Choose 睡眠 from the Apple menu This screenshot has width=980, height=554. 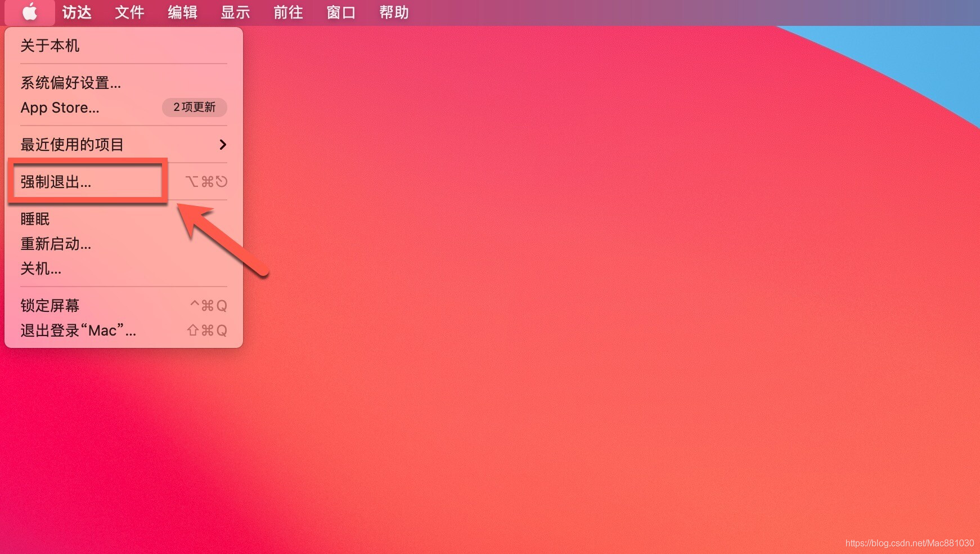coord(124,219)
